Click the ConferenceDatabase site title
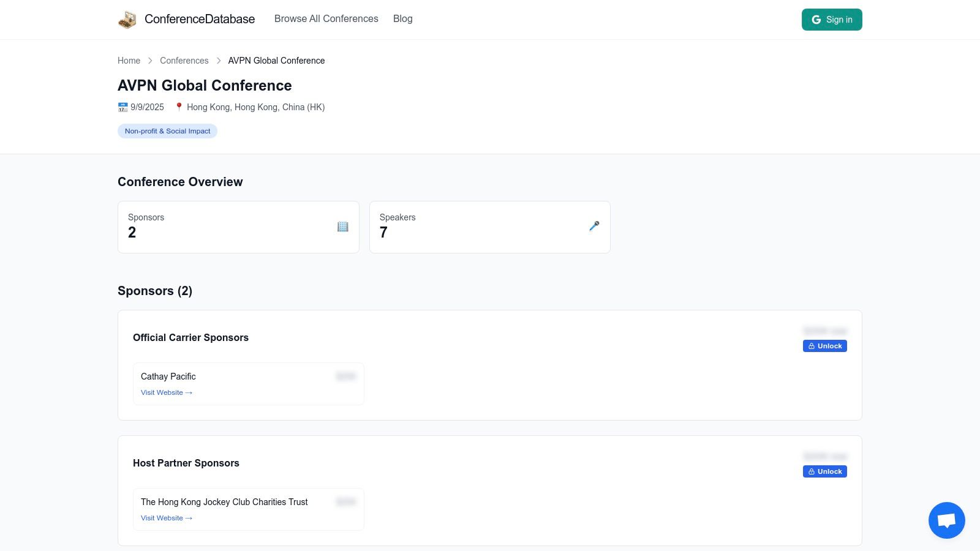The height and width of the screenshot is (551, 980). [200, 19]
